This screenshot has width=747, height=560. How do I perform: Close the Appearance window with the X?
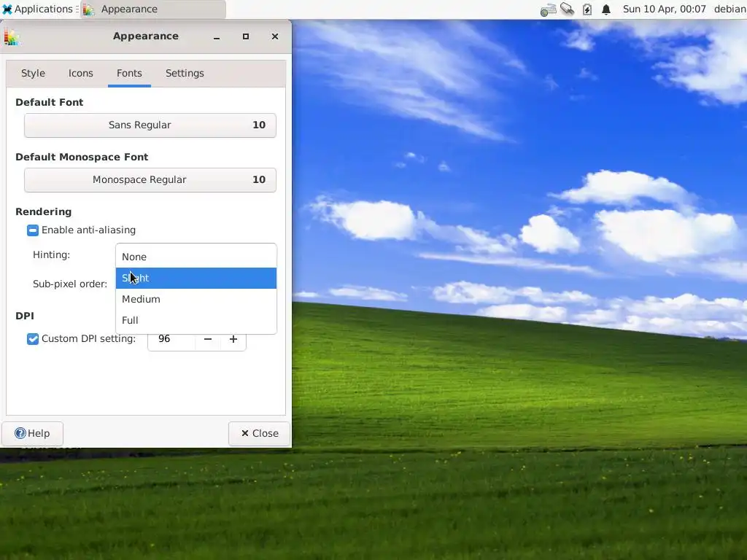point(275,36)
